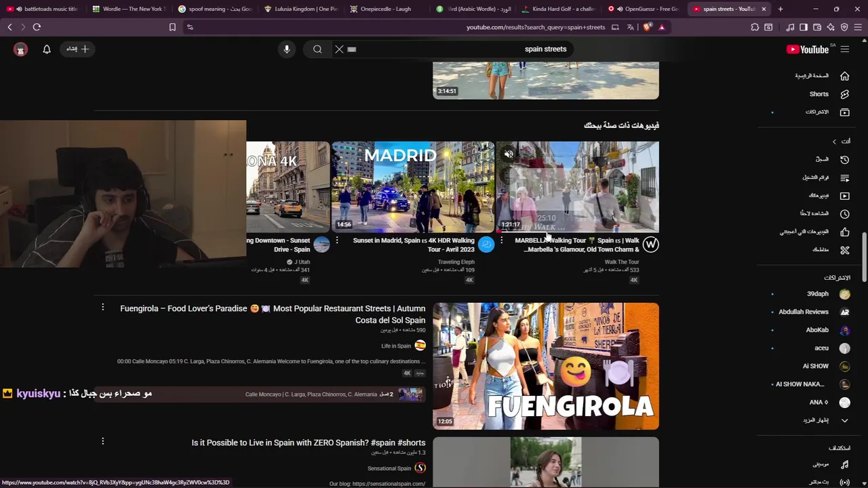This screenshot has width=868, height=488.
Task: Switch to Lulusia Kingdom One Piece tab
Action: [x=300, y=9]
